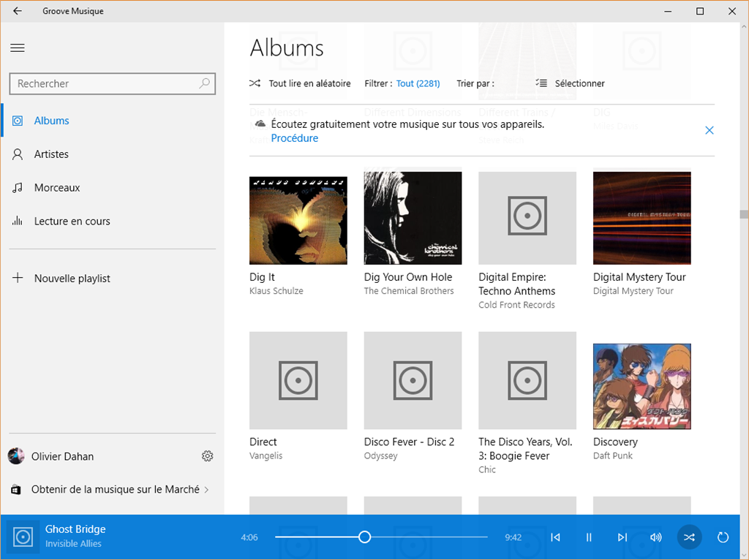Open the Morceaux section
Image resolution: width=749 pixels, height=560 pixels.
[57, 188]
